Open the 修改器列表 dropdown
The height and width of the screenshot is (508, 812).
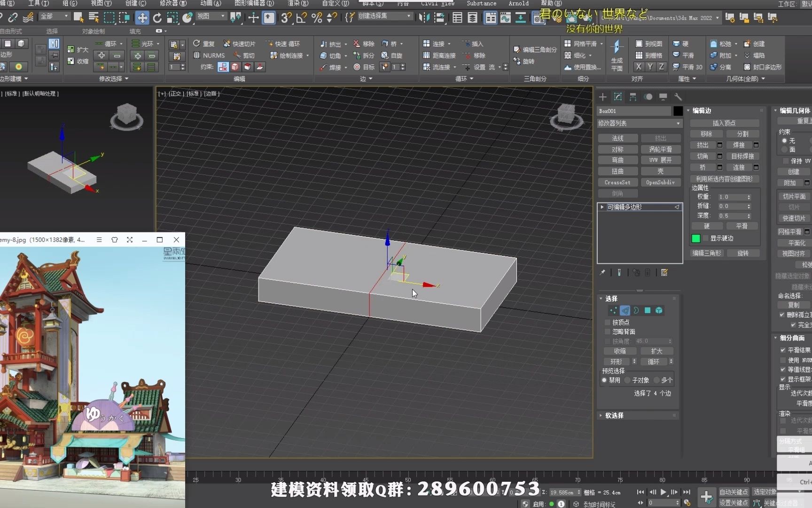coord(639,123)
